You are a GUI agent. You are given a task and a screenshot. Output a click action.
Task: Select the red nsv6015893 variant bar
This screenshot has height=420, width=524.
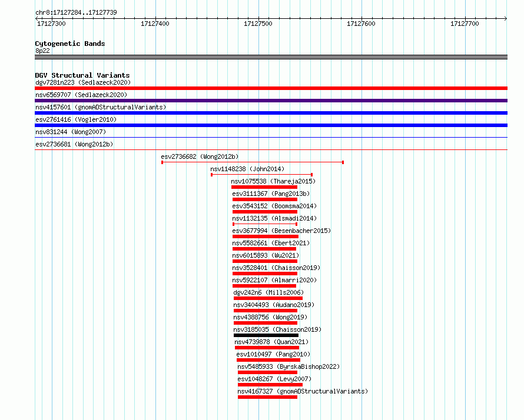(x=265, y=261)
